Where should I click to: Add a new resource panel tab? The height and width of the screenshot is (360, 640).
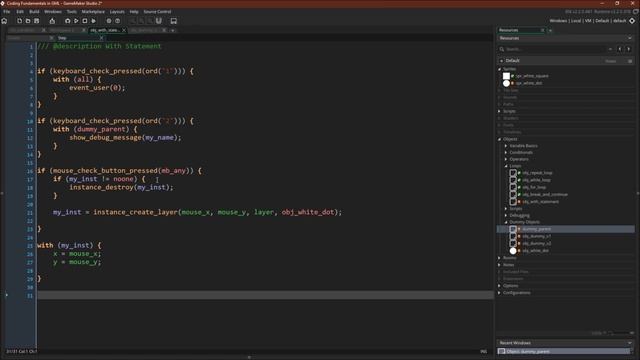[x=550, y=30]
